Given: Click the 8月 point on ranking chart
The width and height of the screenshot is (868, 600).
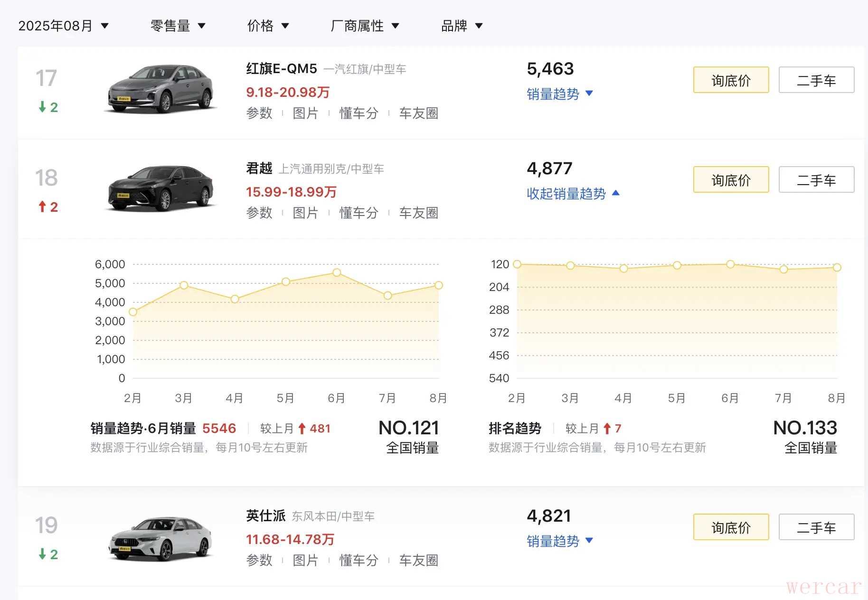Looking at the screenshot, I should click(x=837, y=268).
